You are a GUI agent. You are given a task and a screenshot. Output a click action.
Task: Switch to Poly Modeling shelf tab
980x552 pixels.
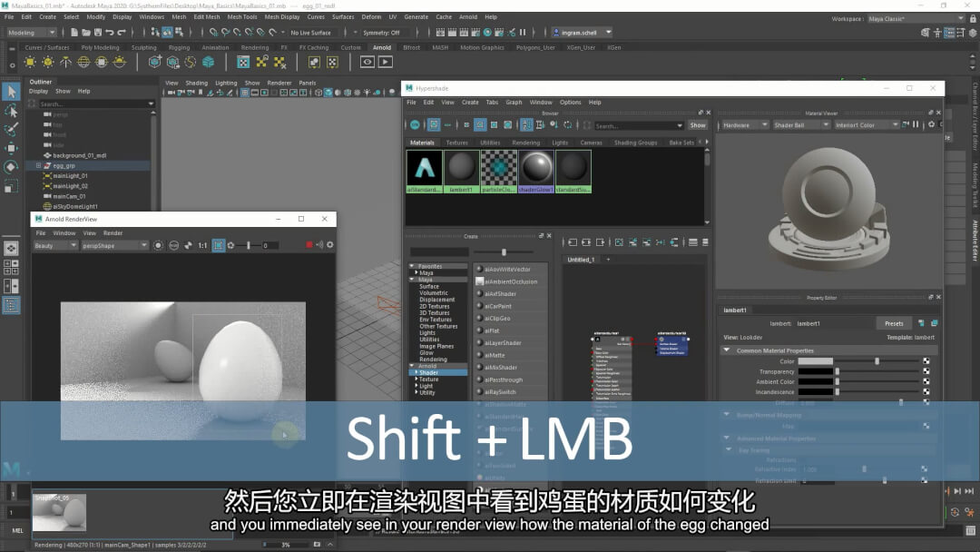pyautogui.click(x=100, y=47)
